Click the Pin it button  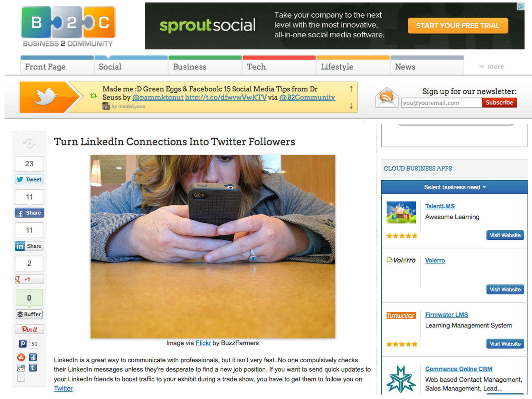[x=29, y=329]
